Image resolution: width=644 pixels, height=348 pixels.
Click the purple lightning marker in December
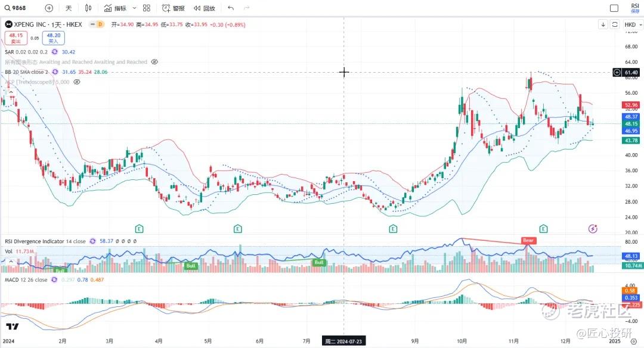(x=593, y=229)
